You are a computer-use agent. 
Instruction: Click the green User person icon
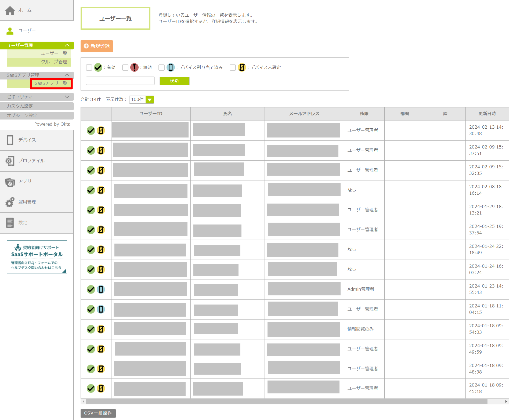(10, 31)
